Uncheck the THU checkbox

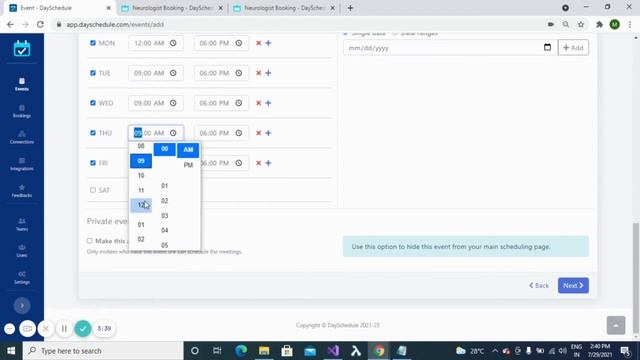(93, 133)
